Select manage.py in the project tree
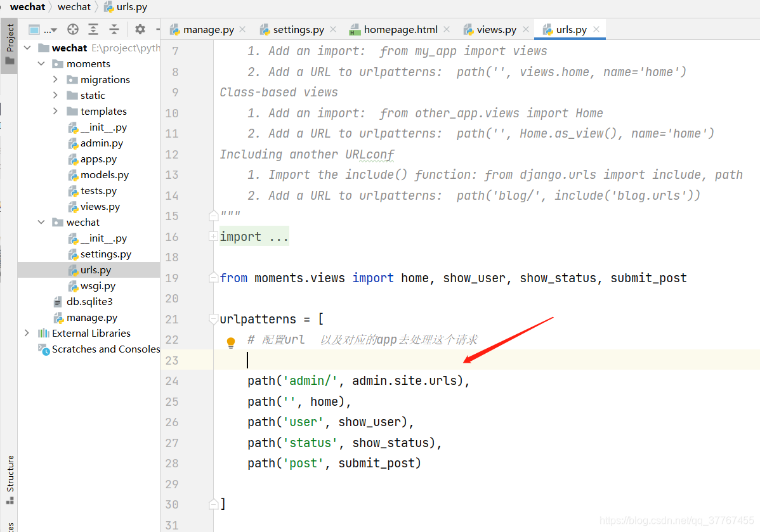 coord(92,317)
